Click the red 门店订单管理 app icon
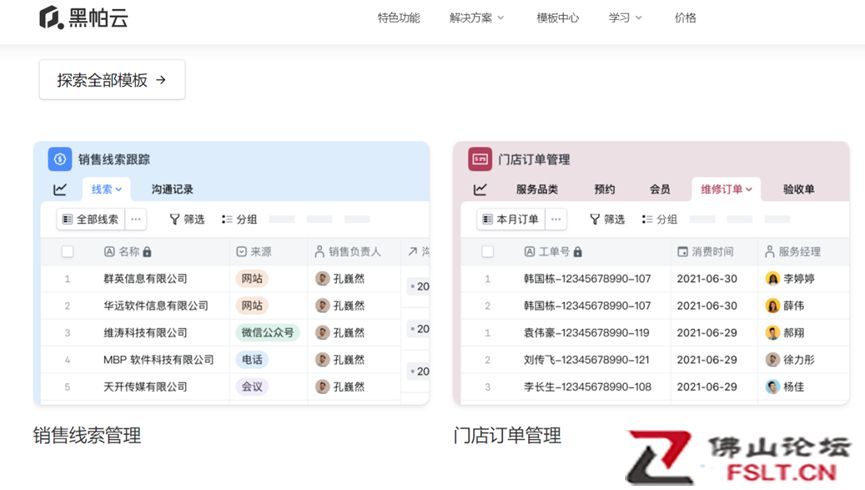The image size is (865, 490). pos(480,159)
